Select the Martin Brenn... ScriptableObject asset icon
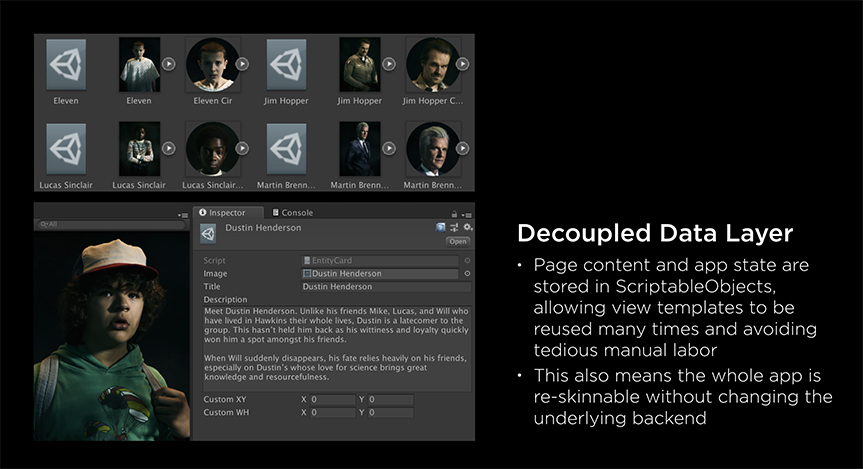 286,149
